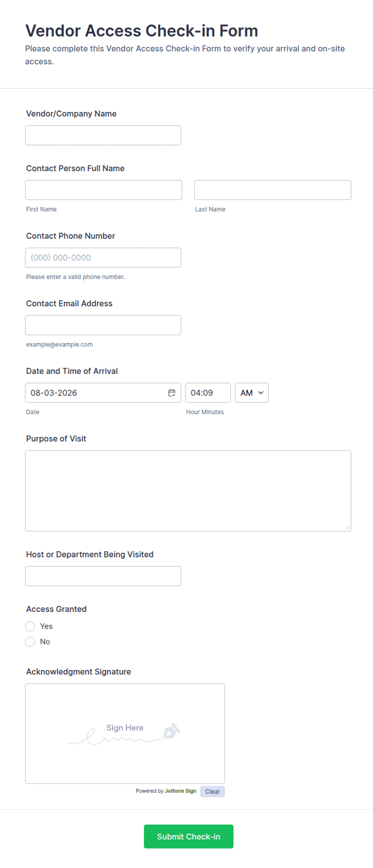Click the Hour Minutes time field
Screen dimensions: 373x868
click(x=208, y=393)
